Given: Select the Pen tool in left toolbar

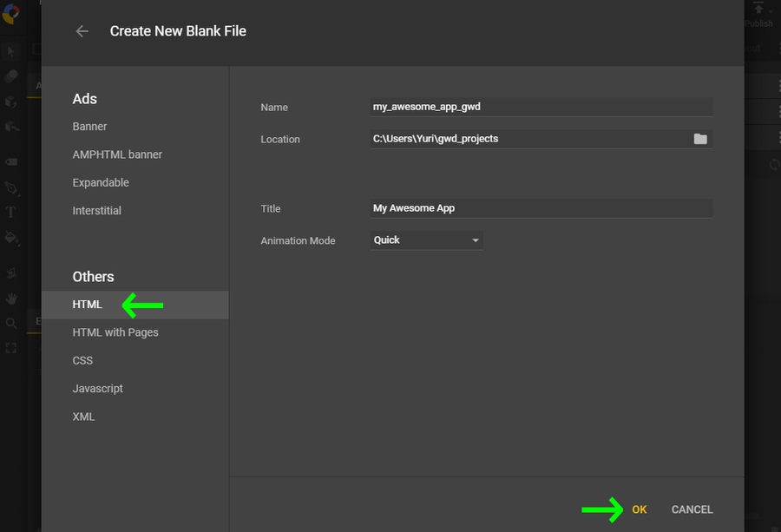Looking at the screenshot, I should (11, 187).
